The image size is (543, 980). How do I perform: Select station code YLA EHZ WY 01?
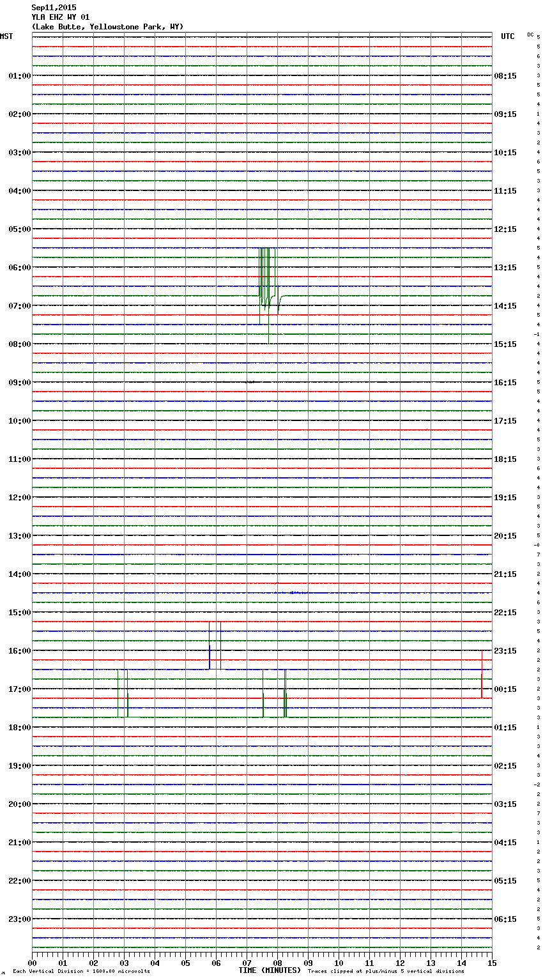click(x=61, y=17)
